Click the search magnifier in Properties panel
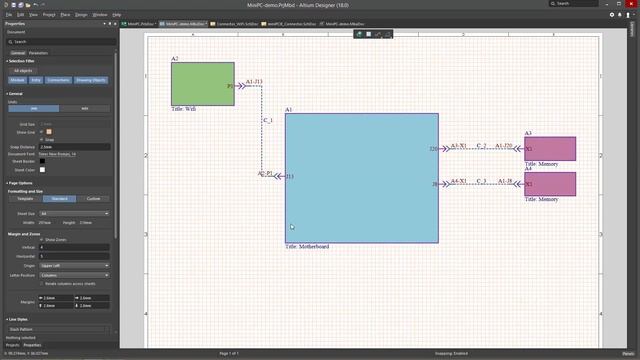The height and width of the screenshot is (360, 640). click(x=10, y=42)
